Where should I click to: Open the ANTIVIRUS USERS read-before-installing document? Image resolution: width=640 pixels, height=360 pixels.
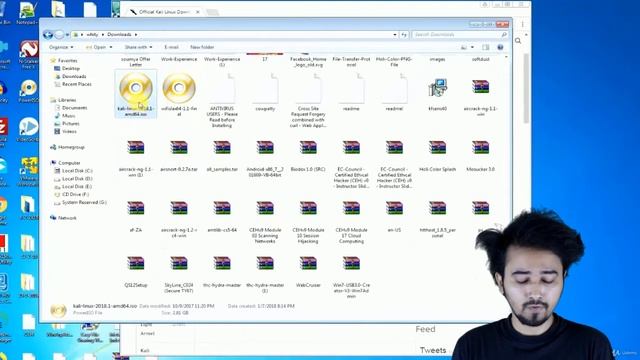(x=222, y=100)
